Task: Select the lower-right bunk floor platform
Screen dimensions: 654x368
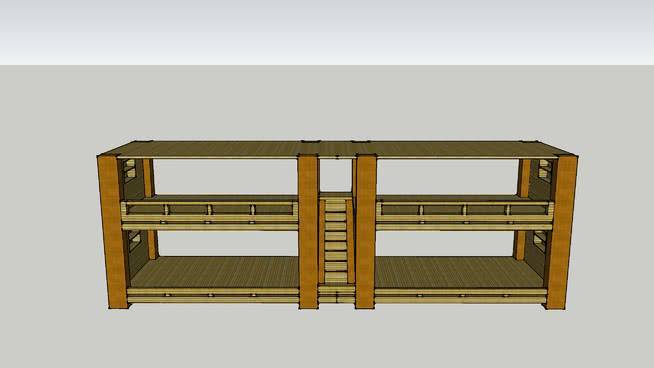Action: 460,272
